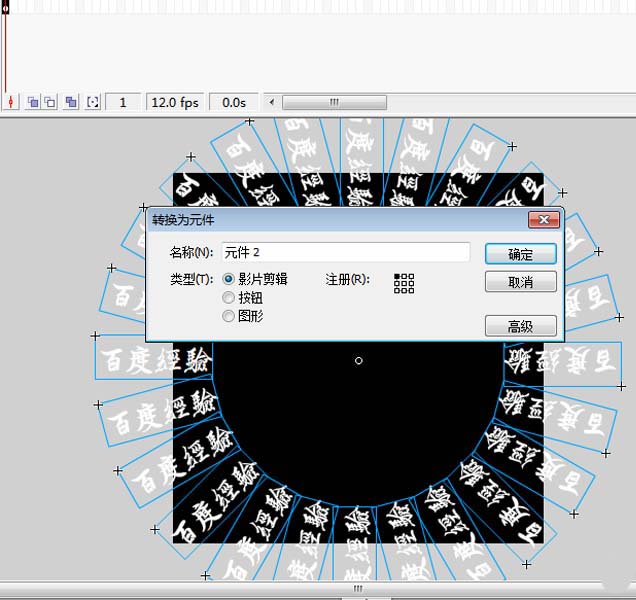
Task: Click the center frame icon in timeline
Action: (11, 102)
